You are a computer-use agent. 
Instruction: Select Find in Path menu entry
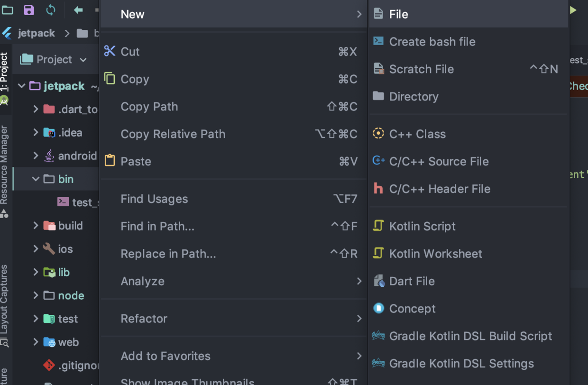pyautogui.click(x=157, y=226)
